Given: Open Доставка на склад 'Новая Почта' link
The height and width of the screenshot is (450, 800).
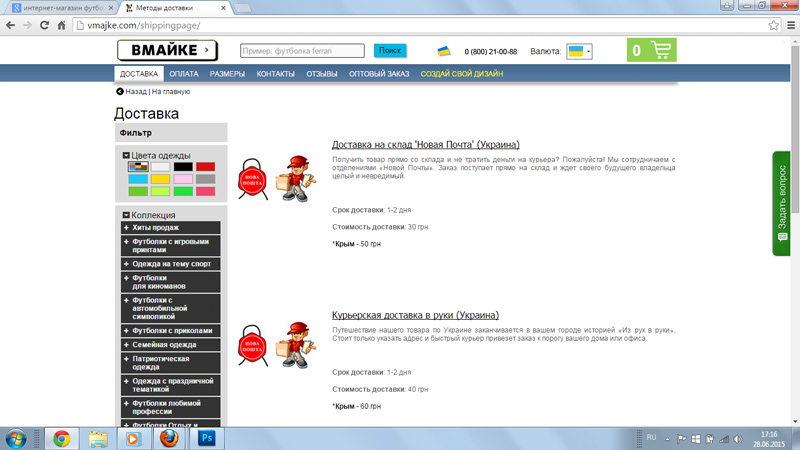Looking at the screenshot, I should click(426, 144).
